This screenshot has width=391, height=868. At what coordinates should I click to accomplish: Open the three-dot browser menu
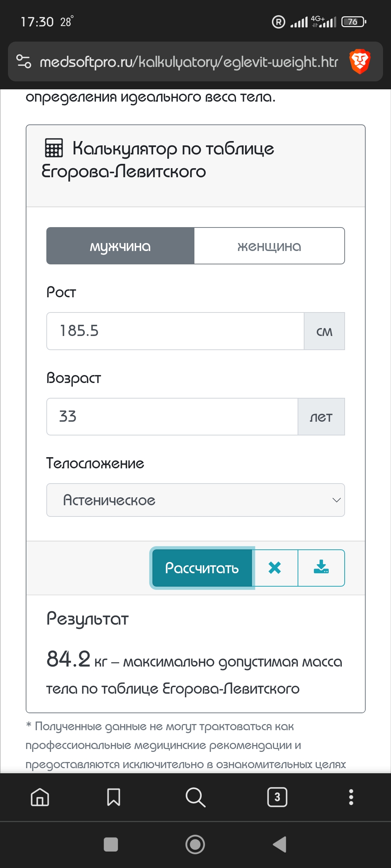351,797
